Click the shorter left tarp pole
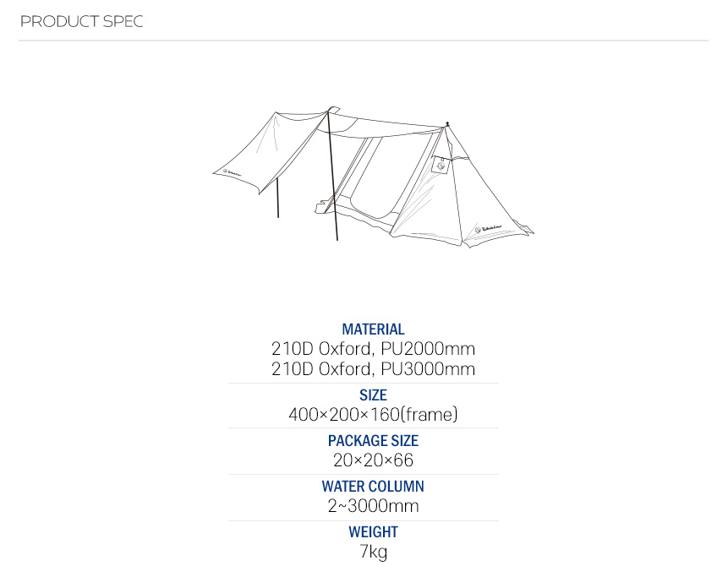The width and height of the screenshot is (728, 577). point(276,193)
